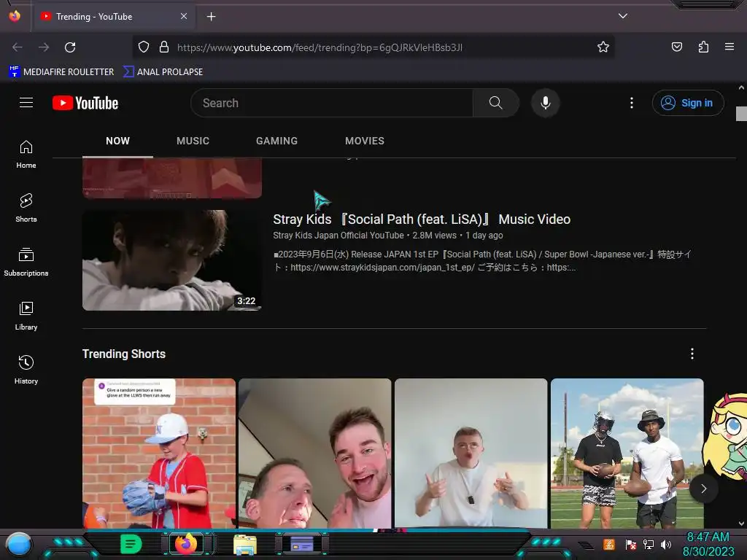Open Subscriptions in the sidebar
The height and width of the screenshot is (560, 747).
click(x=26, y=262)
